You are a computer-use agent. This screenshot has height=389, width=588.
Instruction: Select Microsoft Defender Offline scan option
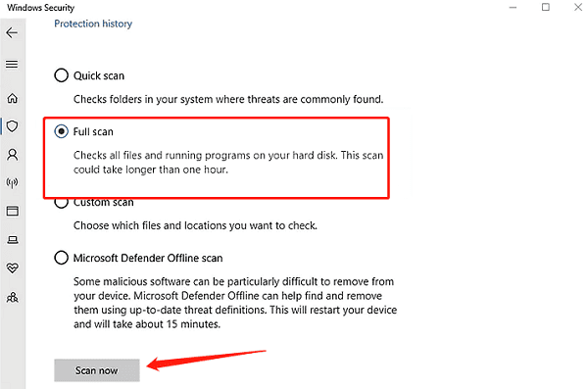(x=61, y=258)
